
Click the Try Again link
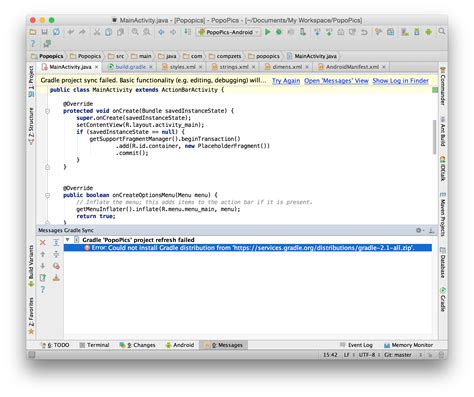286,81
